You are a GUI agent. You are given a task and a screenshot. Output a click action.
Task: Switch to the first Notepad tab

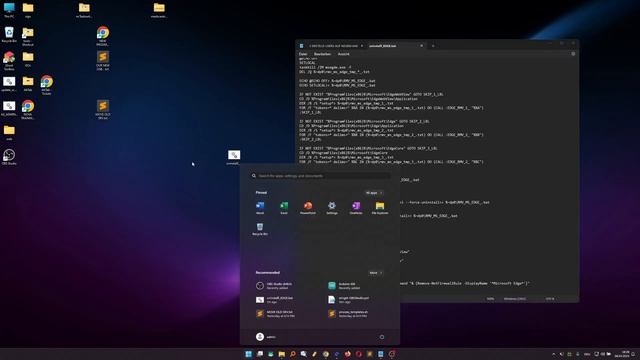click(x=333, y=46)
